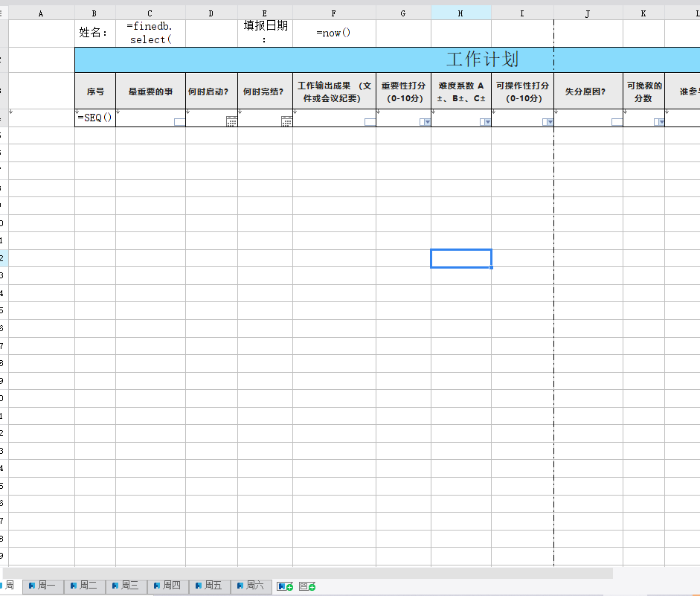This screenshot has height=596, width=700.
Task: Select column G header
Action: coord(403,13)
